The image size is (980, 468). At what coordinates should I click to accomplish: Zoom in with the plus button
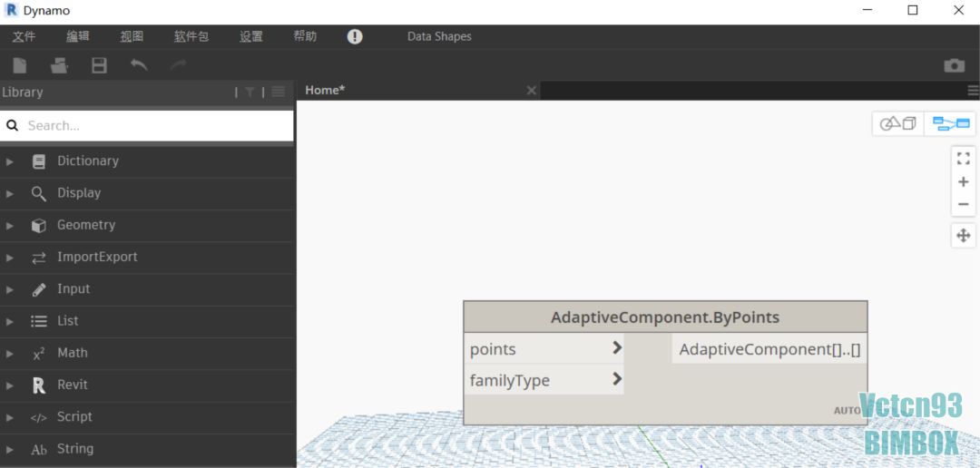click(x=963, y=182)
